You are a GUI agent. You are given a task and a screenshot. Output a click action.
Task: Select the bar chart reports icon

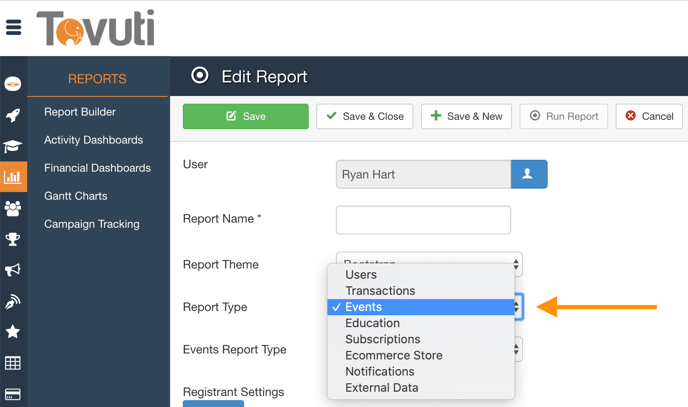(13, 177)
